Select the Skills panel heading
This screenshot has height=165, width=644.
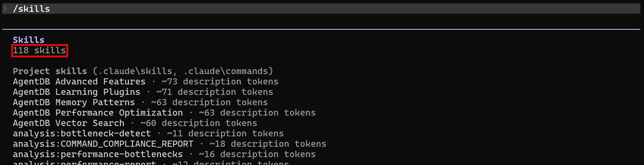click(29, 40)
